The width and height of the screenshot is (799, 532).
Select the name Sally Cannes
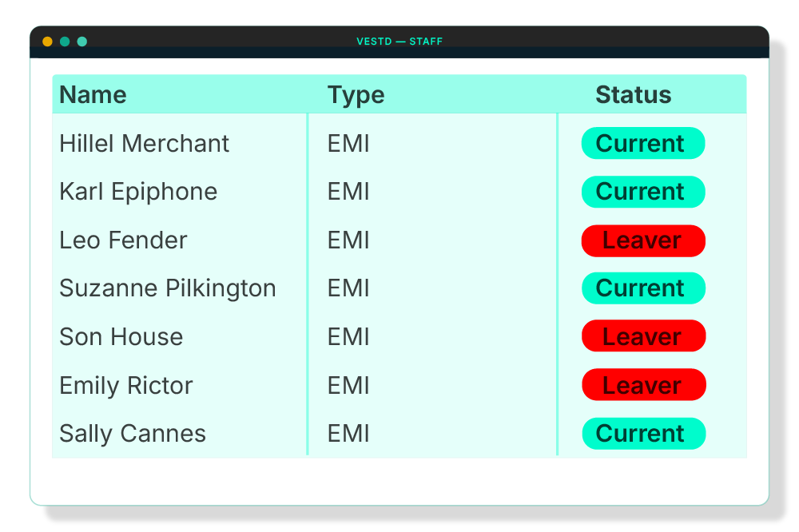click(x=133, y=434)
